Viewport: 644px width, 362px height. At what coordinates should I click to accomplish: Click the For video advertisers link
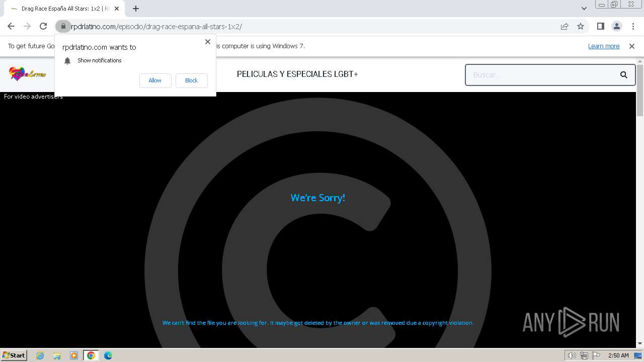coord(33,96)
